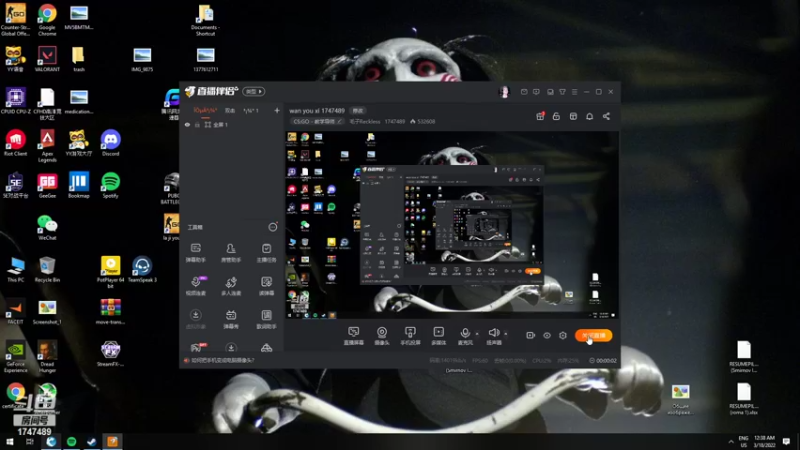Select the Apex Legends desktop icon

pyautogui.click(x=47, y=146)
